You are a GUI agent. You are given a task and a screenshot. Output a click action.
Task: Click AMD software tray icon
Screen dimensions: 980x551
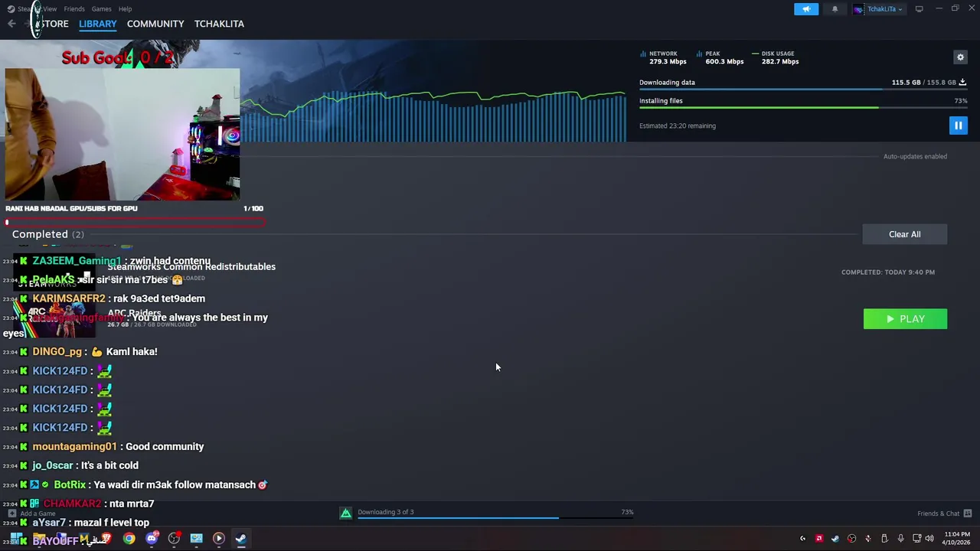(818, 539)
